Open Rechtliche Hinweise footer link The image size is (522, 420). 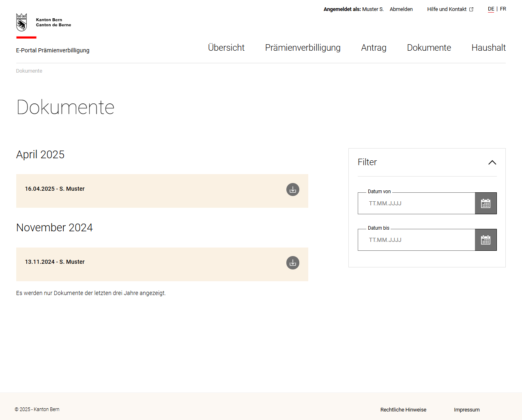(403, 410)
